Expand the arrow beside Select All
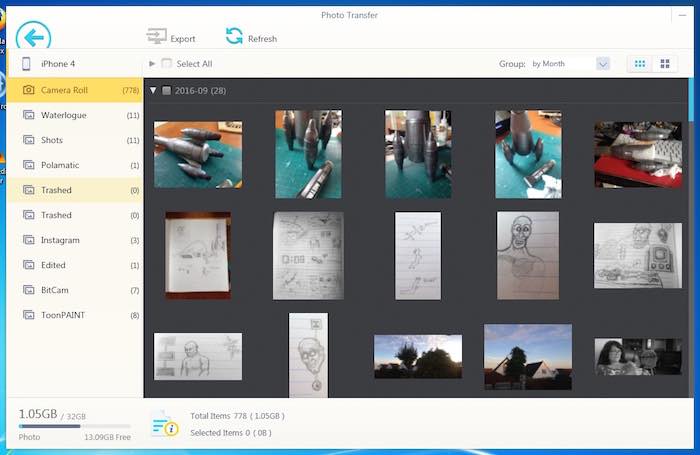 pos(152,64)
